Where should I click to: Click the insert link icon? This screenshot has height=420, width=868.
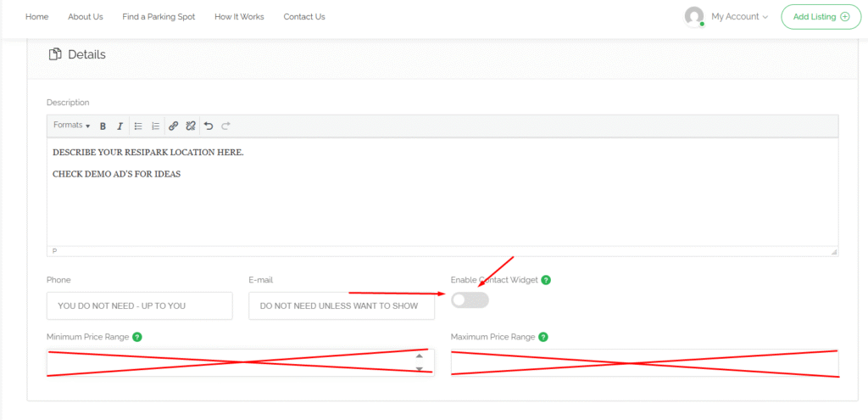tap(173, 126)
